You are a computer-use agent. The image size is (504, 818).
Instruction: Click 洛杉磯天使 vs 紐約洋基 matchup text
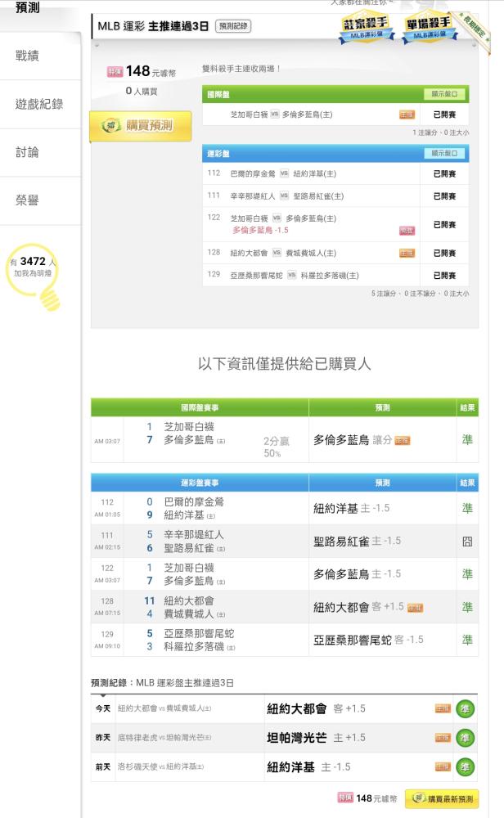[160, 767]
